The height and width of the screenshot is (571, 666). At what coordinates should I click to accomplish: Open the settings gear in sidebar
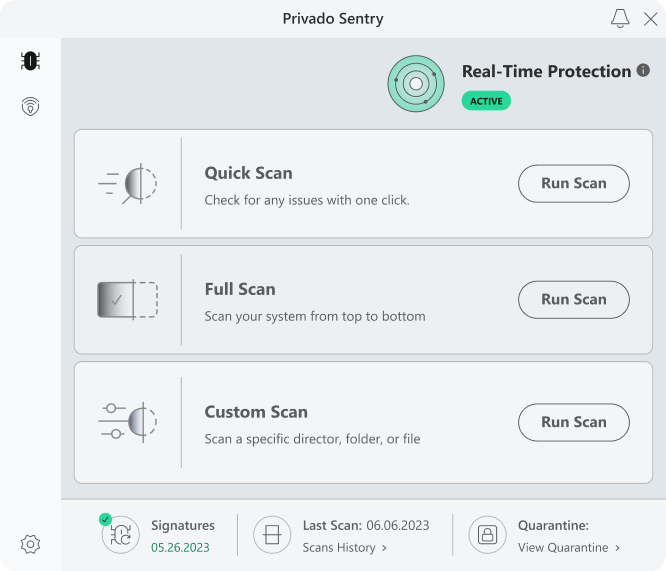pos(30,545)
